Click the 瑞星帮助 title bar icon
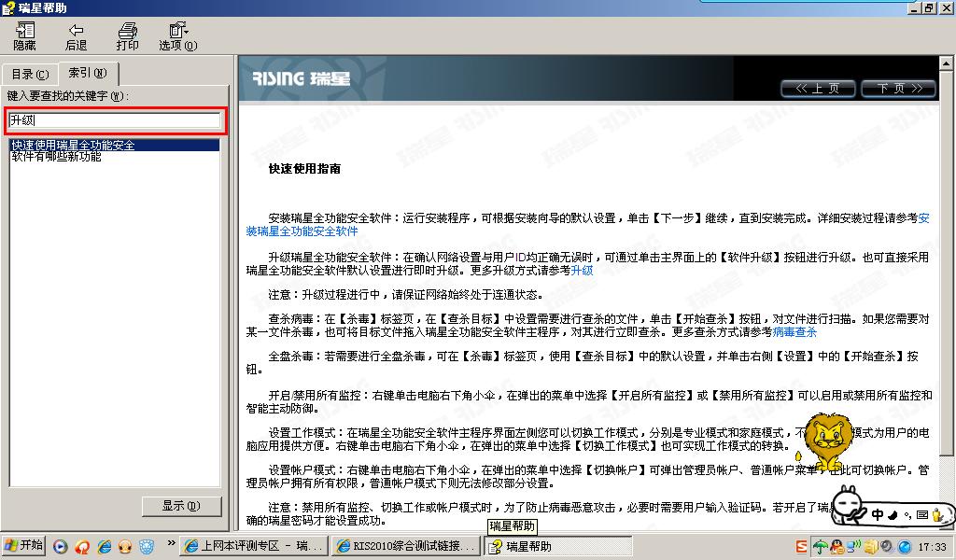 tap(8, 7)
